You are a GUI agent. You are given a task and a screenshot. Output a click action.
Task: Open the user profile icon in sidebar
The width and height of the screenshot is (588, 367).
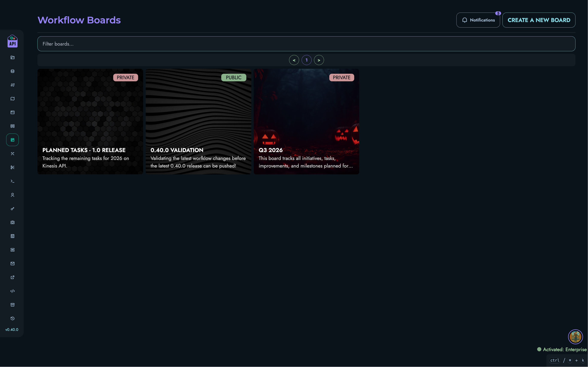coord(12,195)
